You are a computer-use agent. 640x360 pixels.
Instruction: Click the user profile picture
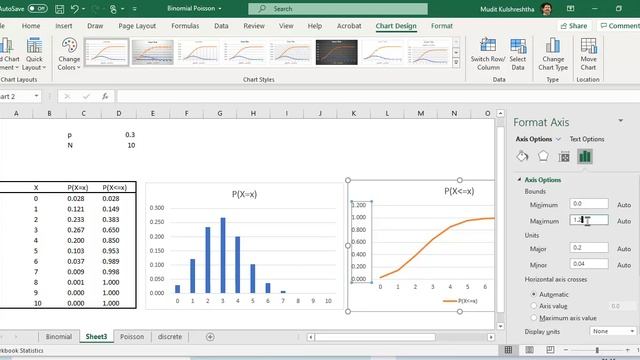547,9
